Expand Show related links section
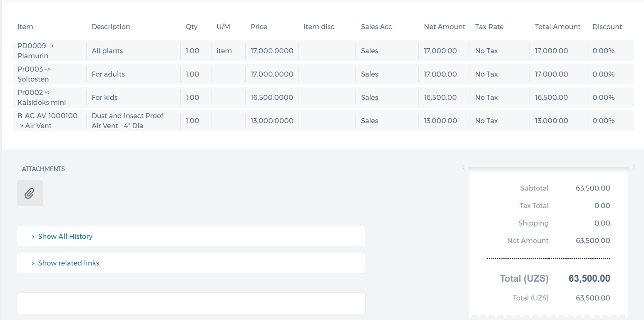The width and height of the screenshot is (644, 320). tap(191, 263)
